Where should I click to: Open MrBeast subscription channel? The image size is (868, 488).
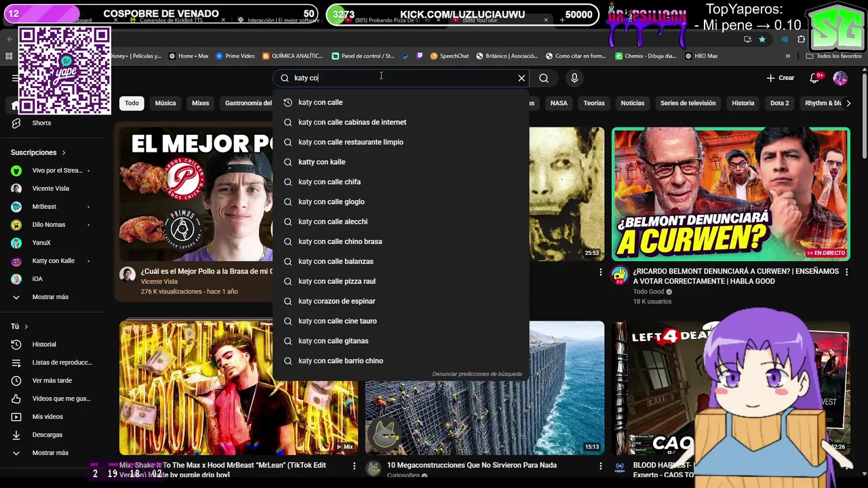52,207
